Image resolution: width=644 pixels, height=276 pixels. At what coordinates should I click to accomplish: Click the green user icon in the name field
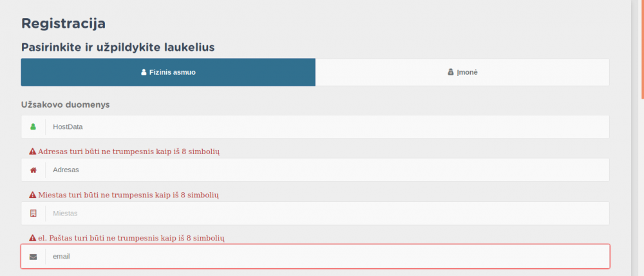[x=33, y=127]
